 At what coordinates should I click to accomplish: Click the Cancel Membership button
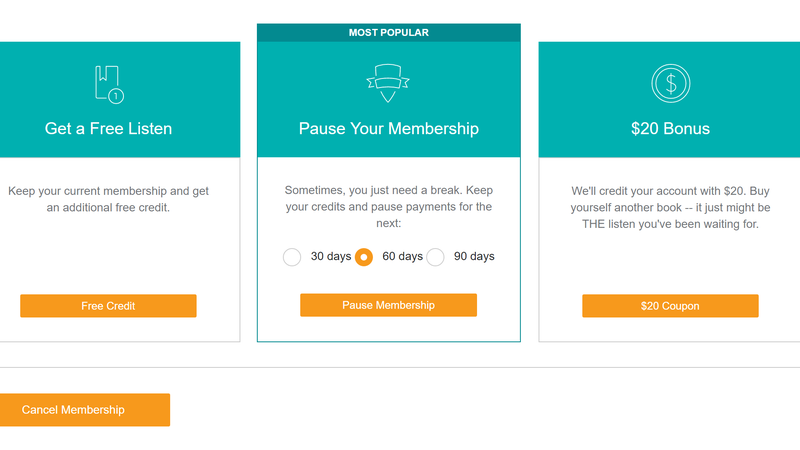point(85,410)
